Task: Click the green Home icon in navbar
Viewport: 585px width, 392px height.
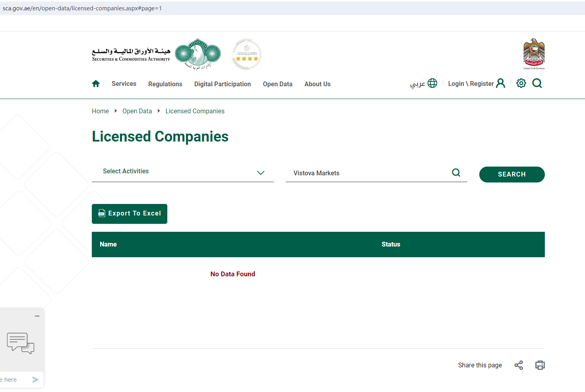Action: 96,84
